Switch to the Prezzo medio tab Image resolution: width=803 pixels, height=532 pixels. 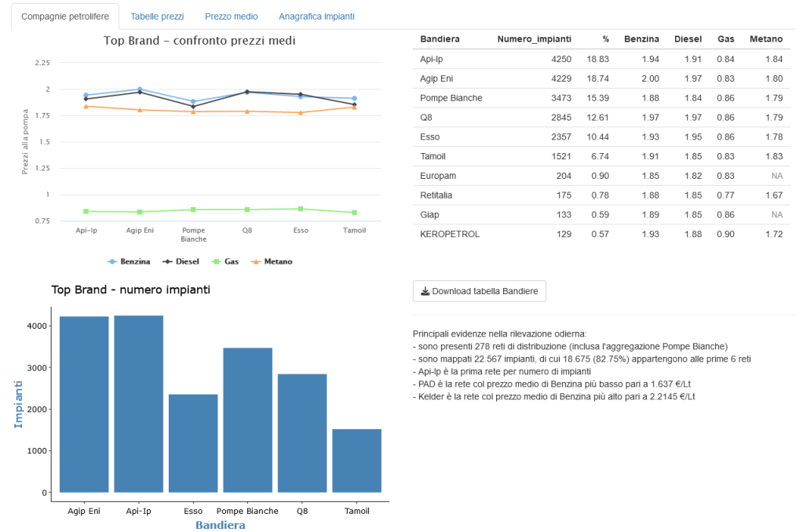pyautogui.click(x=231, y=16)
